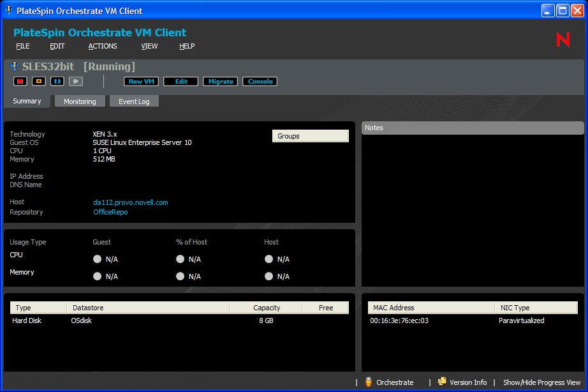Click the Notes panel header
Viewport: 588px width, 392px height.
click(x=473, y=128)
